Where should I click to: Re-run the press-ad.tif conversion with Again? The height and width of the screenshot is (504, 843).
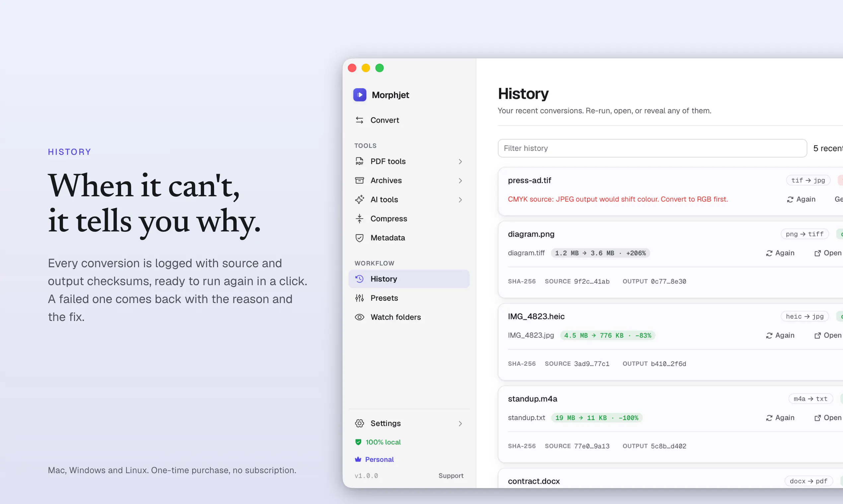(801, 199)
